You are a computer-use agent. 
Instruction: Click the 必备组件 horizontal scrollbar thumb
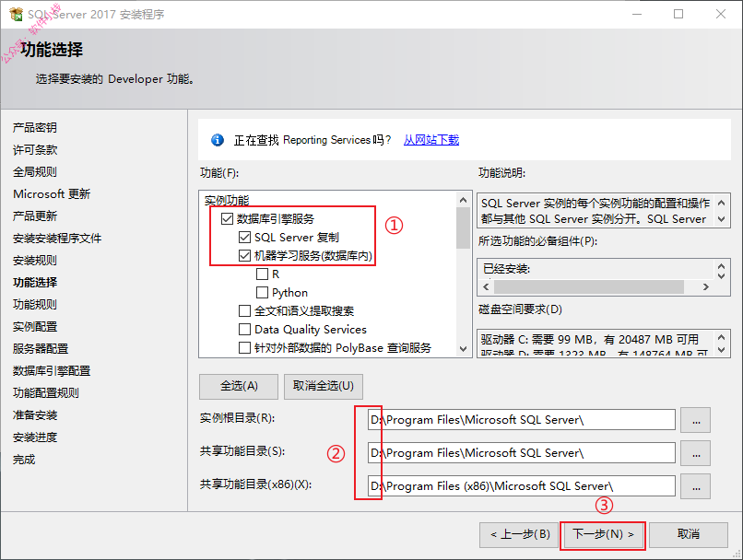589,286
